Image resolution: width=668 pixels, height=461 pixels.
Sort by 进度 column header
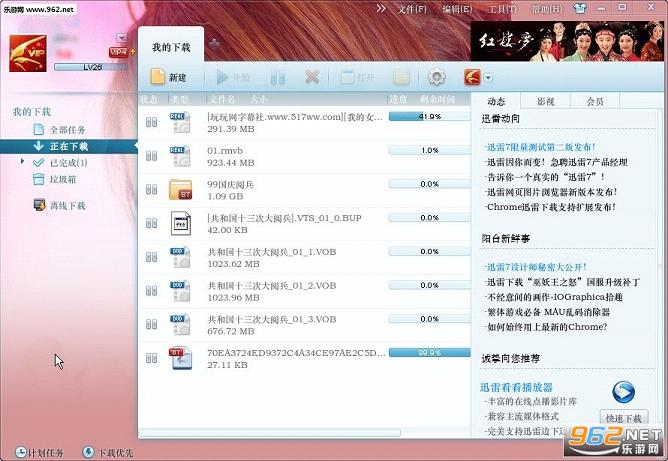(x=398, y=99)
